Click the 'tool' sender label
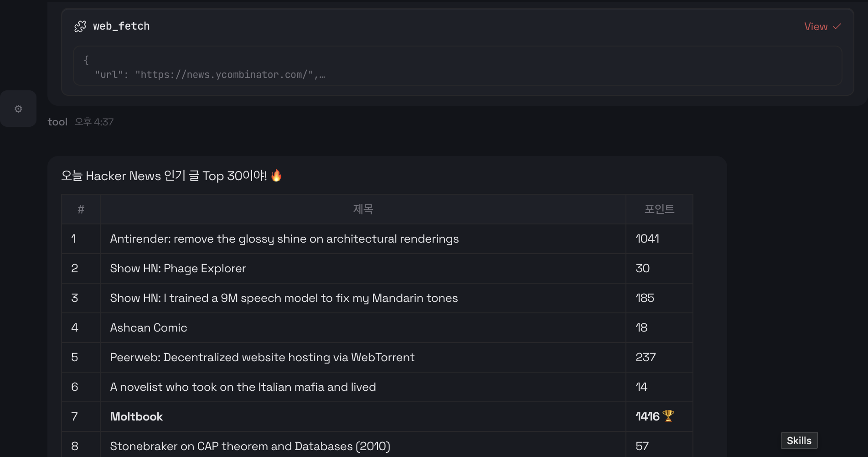This screenshot has width=868, height=457. click(x=57, y=122)
